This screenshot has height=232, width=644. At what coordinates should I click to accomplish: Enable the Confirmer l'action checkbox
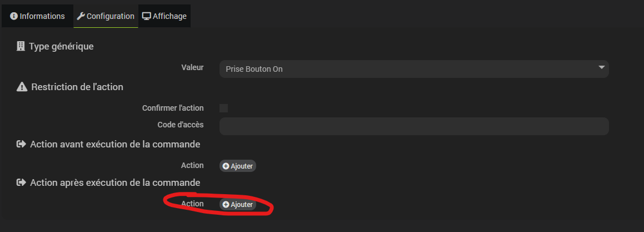pos(224,108)
